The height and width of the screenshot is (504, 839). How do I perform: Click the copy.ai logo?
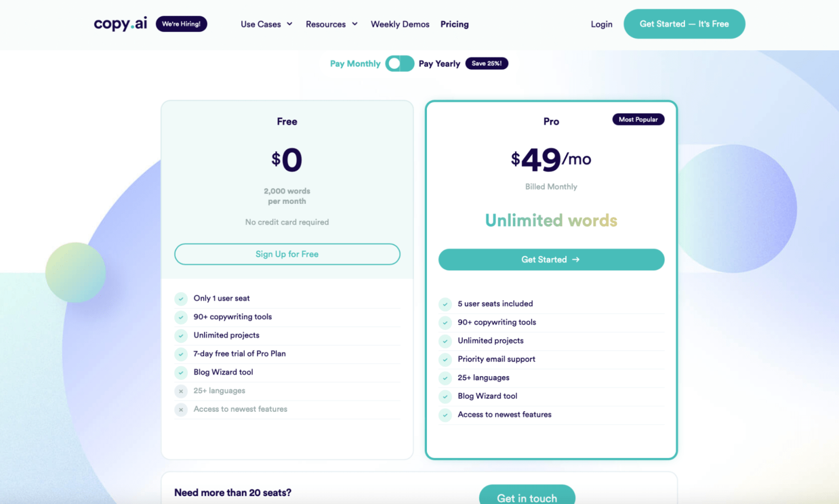[x=121, y=24]
